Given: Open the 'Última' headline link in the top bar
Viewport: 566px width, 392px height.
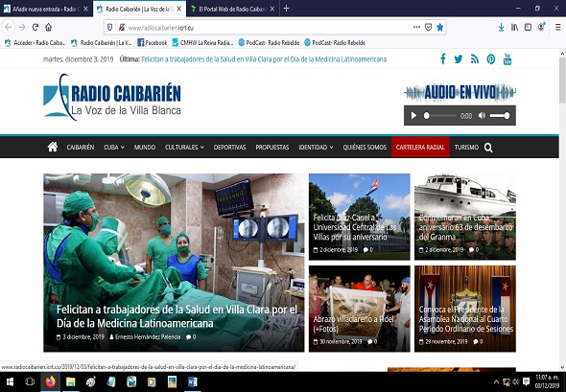Looking at the screenshot, I should point(264,59).
